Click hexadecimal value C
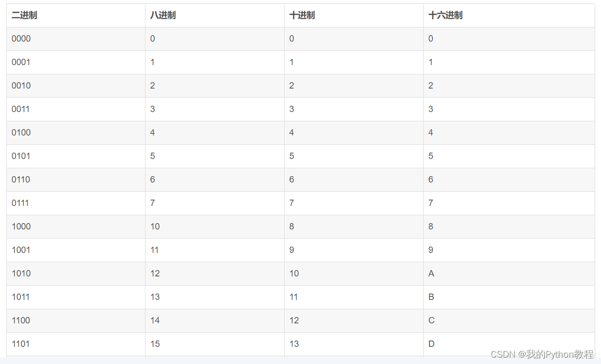This screenshot has height=364, width=601. tap(432, 320)
